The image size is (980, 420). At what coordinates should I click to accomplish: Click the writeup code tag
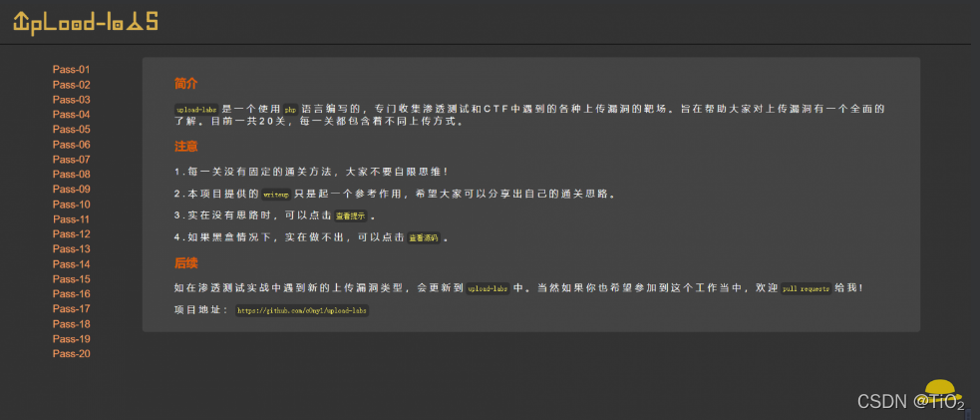click(276, 195)
